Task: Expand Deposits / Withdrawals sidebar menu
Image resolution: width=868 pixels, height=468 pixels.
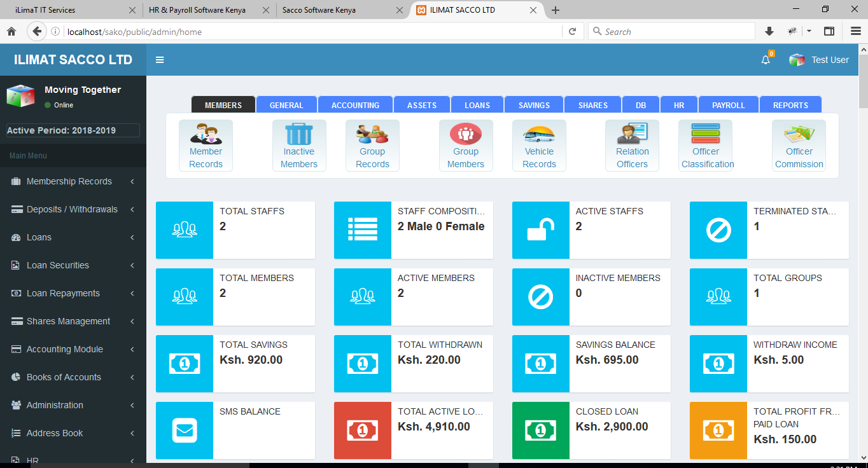Action: point(72,209)
